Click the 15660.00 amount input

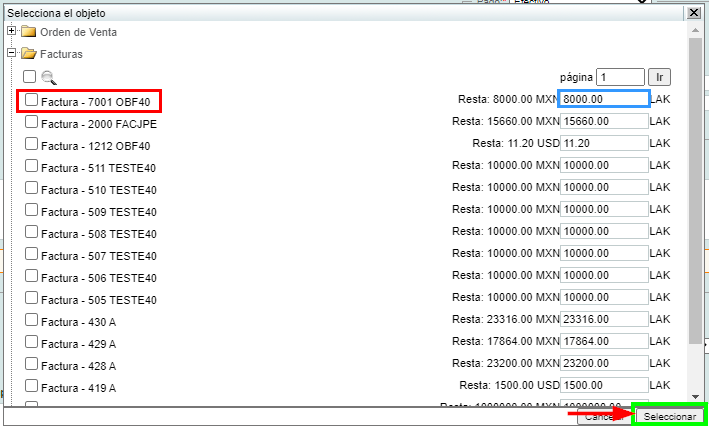click(x=604, y=122)
